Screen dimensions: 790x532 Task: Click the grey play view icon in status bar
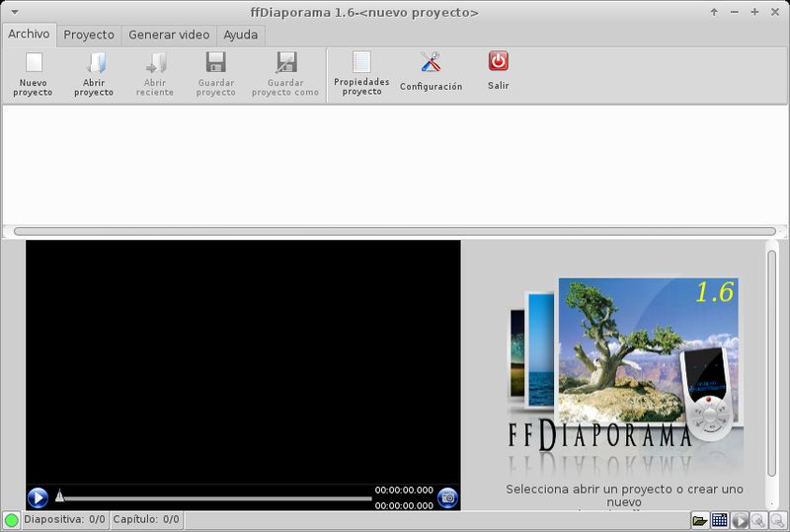(740, 520)
